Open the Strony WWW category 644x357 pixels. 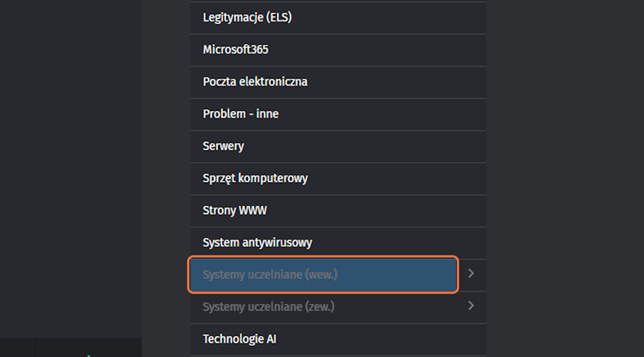pyautogui.click(x=235, y=210)
